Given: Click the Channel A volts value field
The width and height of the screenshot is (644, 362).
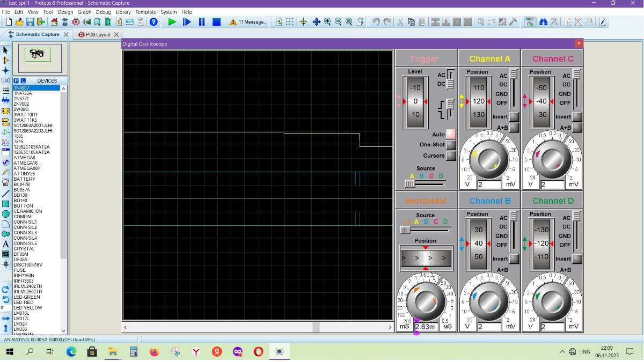Looking at the screenshot, I should 489,184.
